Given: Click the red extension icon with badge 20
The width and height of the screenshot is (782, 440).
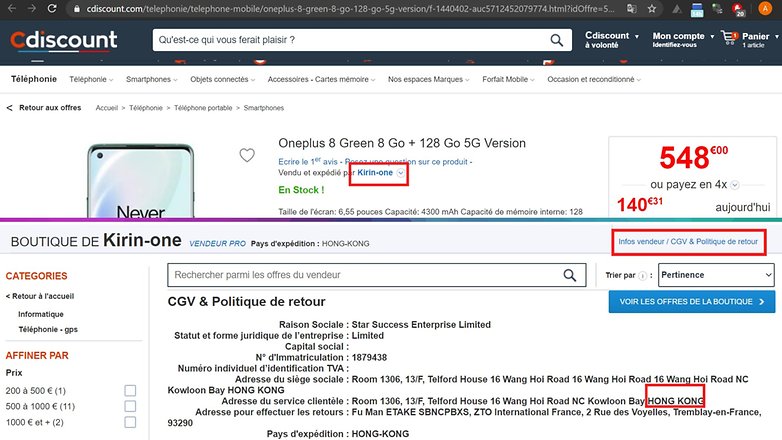Looking at the screenshot, I should click(x=738, y=9).
